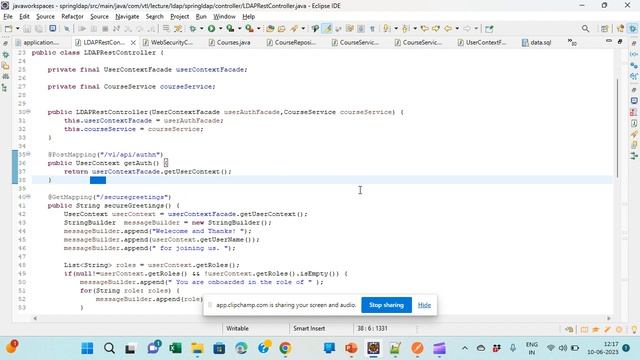Click the green Run button
Image resolution: width=640 pixels, height=360 pixels.
[x=211, y=29]
